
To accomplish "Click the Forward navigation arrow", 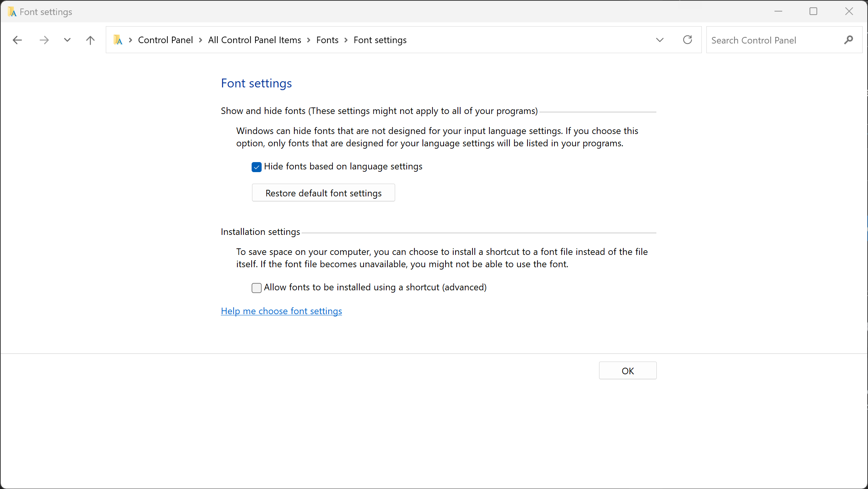I will (44, 40).
